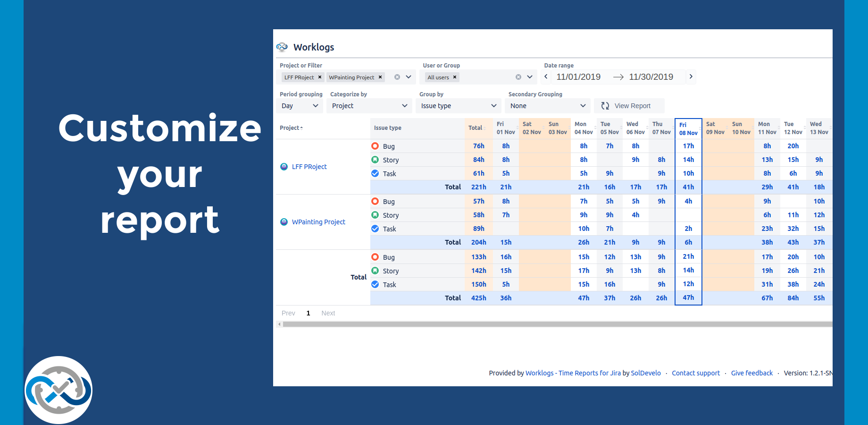Image resolution: width=868 pixels, height=425 pixels.
Task: Click Total section Bug 133h cell
Action: pyautogui.click(x=479, y=257)
